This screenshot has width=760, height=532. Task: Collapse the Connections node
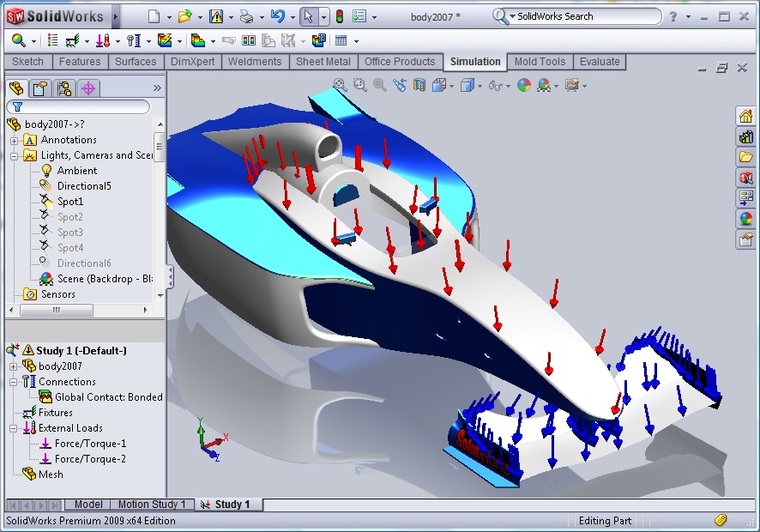(x=14, y=382)
